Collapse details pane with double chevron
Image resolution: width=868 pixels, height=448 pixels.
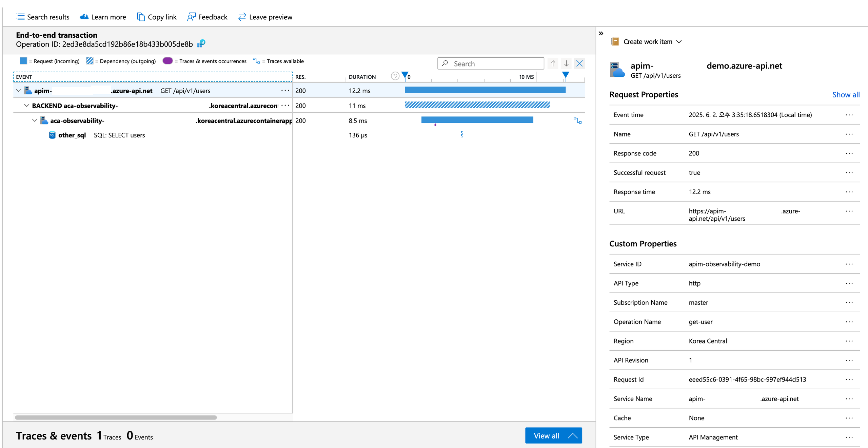601,33
